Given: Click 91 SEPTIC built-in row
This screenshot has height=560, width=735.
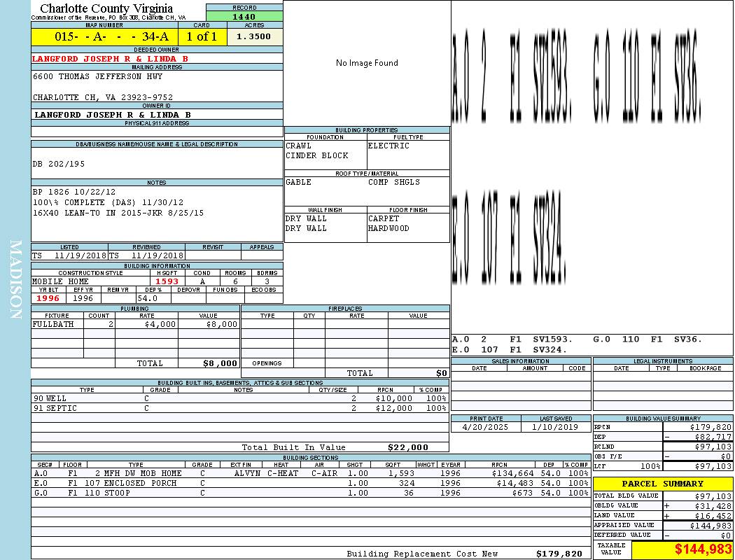Looking at the screenshot, I should click(240, 409).
